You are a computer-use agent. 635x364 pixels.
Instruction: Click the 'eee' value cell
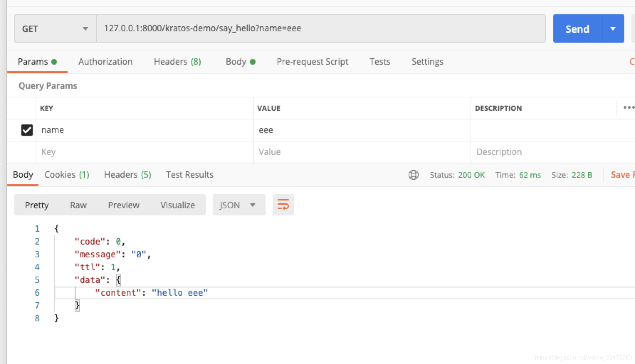(x=362, y=130)
